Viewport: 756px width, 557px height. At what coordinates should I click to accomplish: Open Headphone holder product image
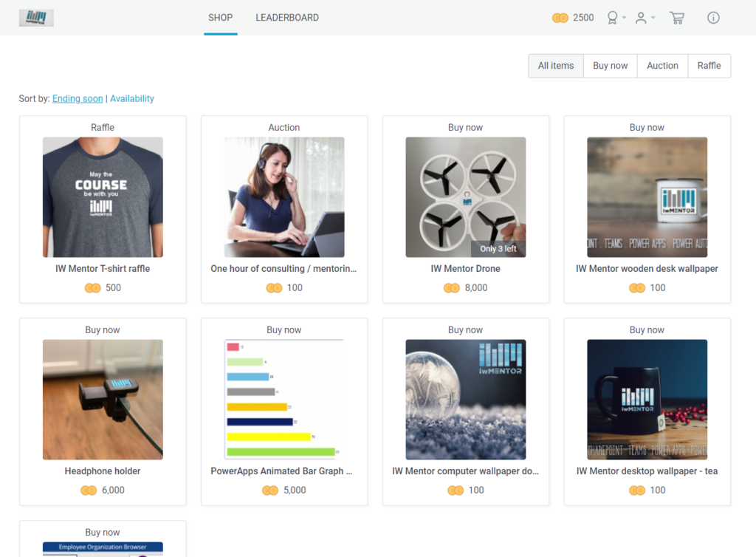click(x=103, y=400)
